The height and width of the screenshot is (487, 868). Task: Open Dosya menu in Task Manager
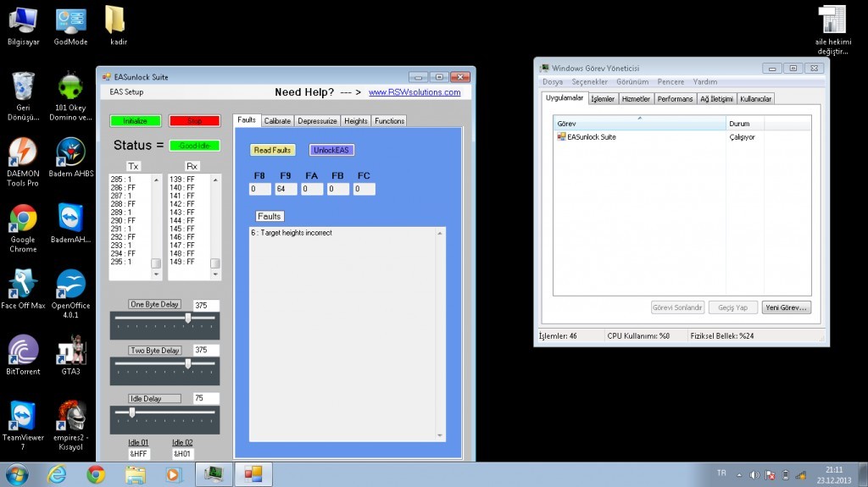click(x=553, y=82)
